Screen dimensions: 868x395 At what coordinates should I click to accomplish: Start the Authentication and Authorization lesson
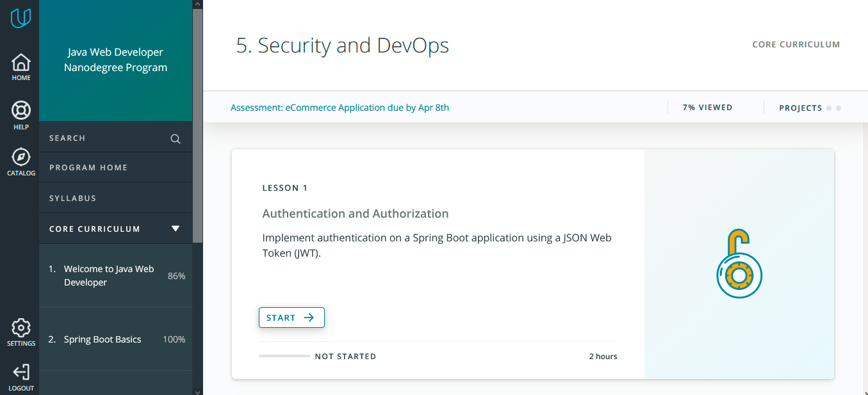291,318
